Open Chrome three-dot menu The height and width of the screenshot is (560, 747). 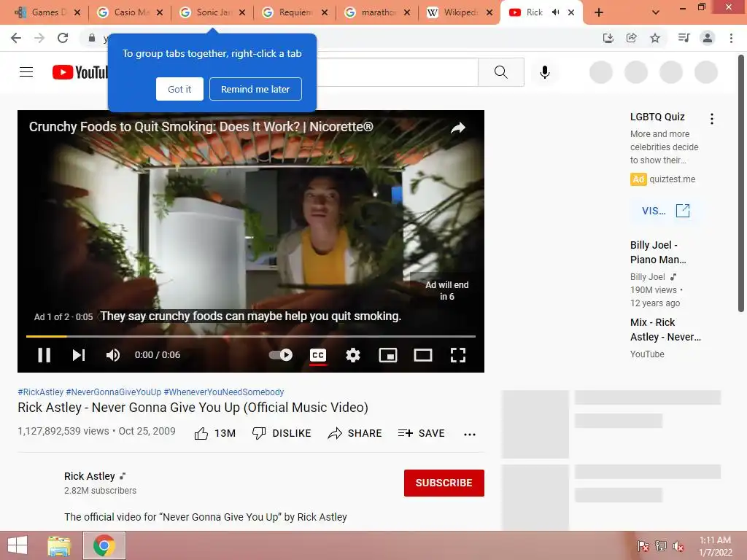point(731,38)
